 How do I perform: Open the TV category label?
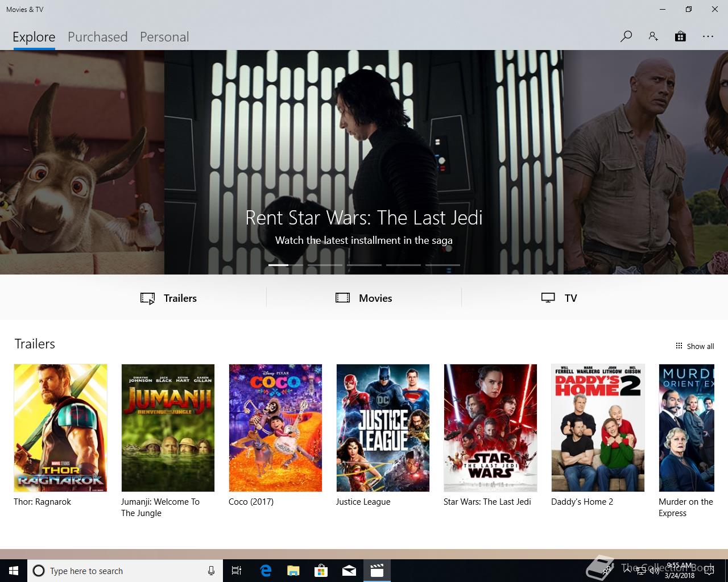(x=570, y=298)
